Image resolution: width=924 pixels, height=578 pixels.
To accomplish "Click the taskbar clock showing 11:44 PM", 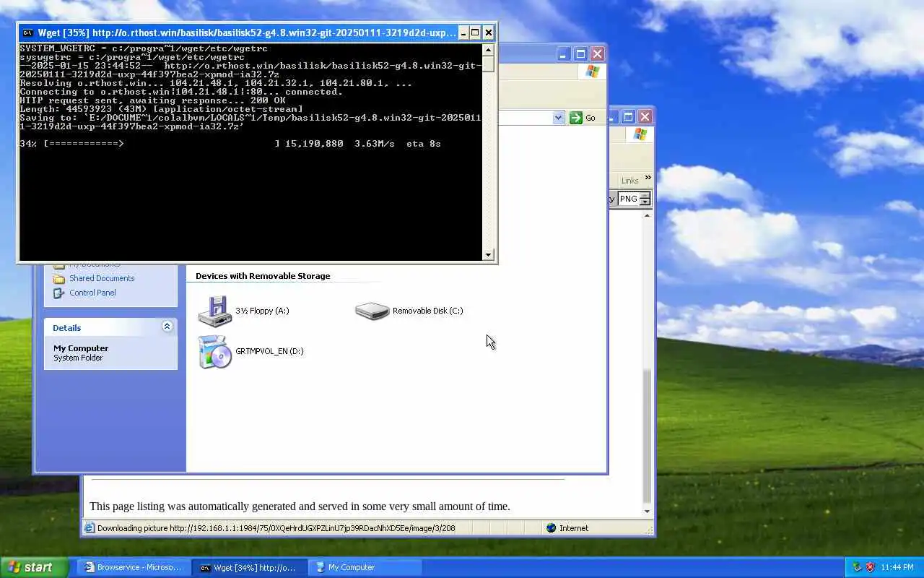I will pyautogui.click(x=899, y=567).
